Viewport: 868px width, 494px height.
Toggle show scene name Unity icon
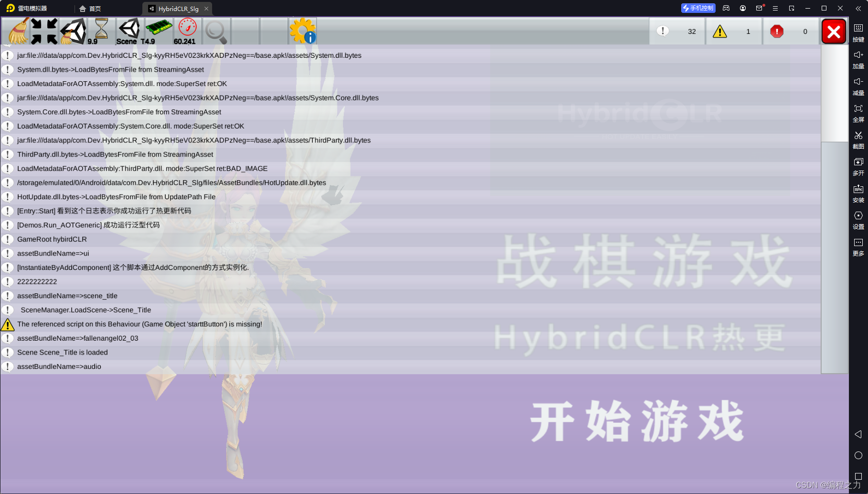click(130, 32)
